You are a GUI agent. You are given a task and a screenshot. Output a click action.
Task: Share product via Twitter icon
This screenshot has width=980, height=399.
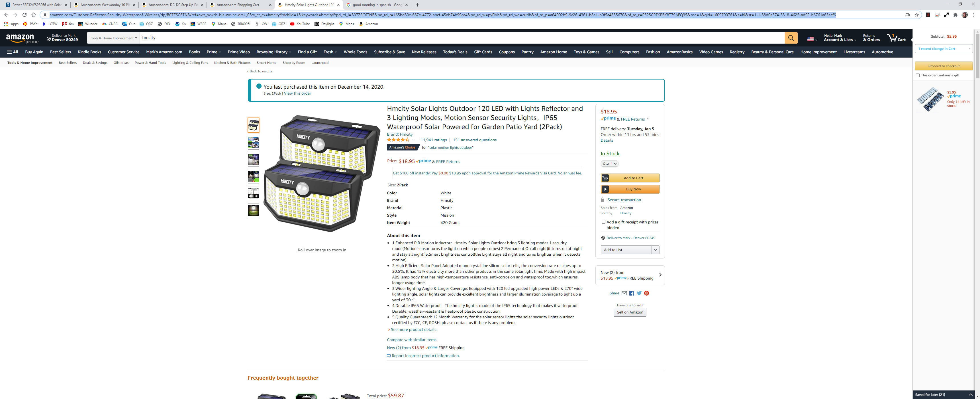point(639,293)
